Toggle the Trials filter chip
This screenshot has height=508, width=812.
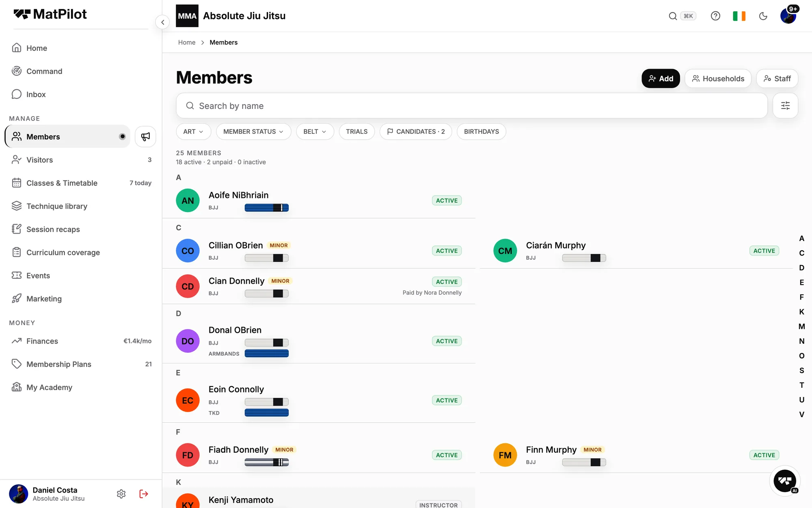click(x=356, y=132)
